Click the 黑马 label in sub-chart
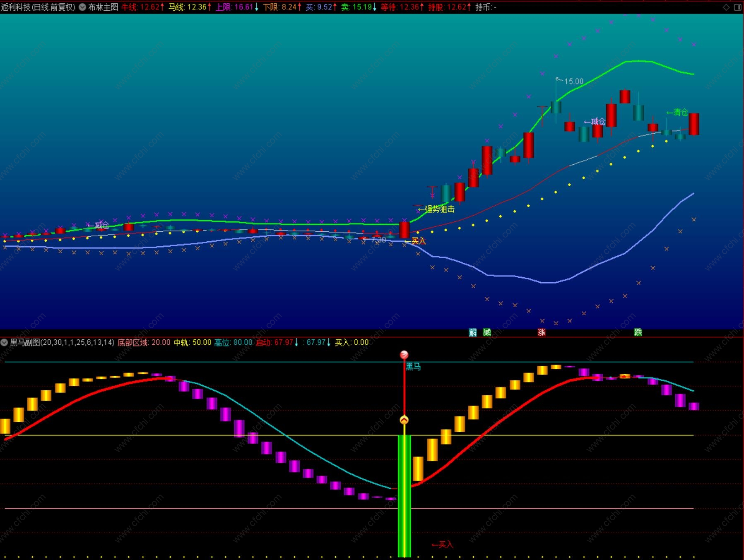744x560 pixels. pyautogui.click(x=413, y=367)
